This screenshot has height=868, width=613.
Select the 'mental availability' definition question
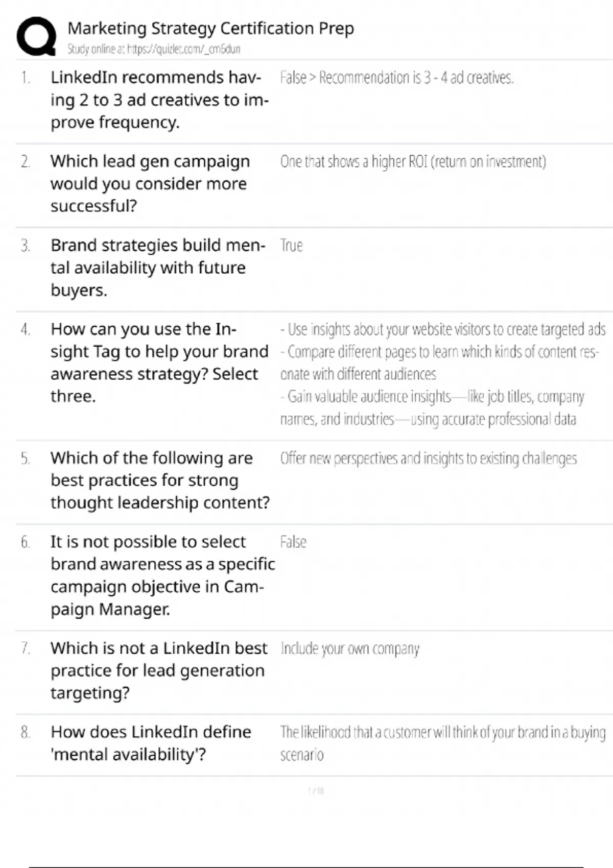(x=151, y=743)
